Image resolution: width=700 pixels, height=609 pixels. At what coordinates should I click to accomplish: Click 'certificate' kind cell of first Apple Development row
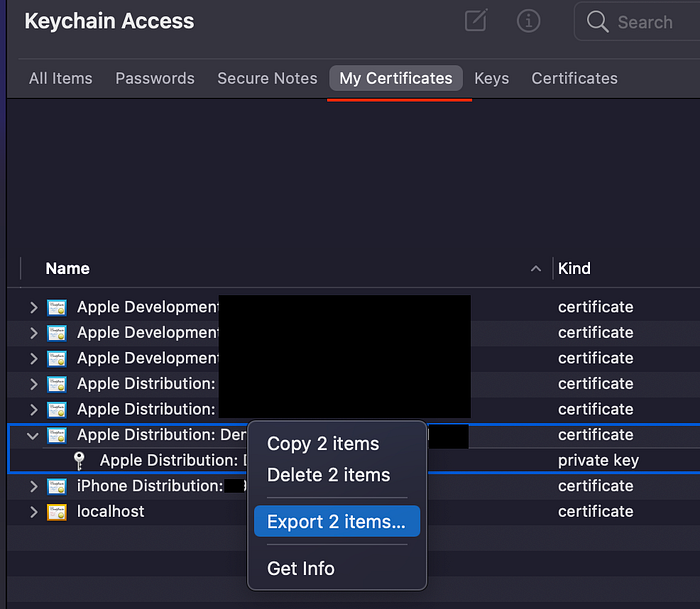point(596,307)
